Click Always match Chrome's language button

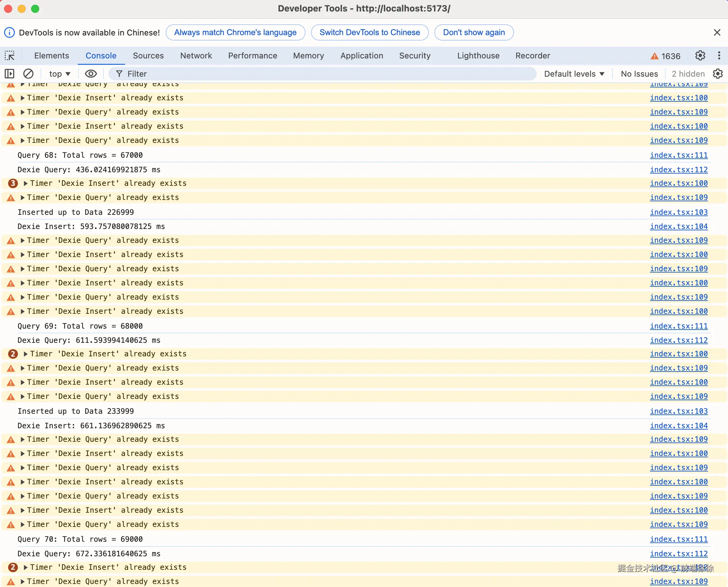(x=235, y=32)
